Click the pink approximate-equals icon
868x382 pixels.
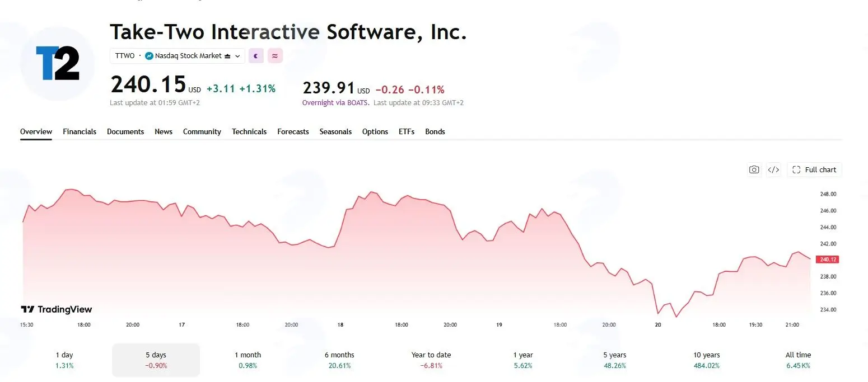(x=275, y=56)
